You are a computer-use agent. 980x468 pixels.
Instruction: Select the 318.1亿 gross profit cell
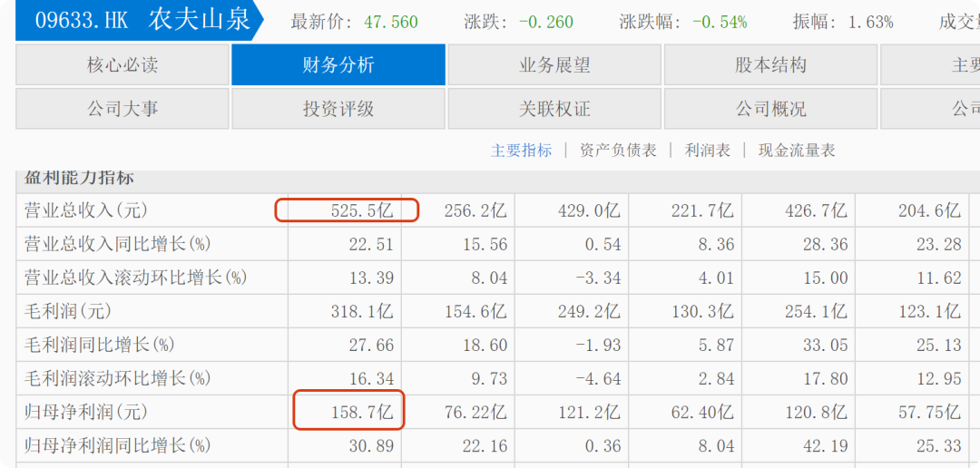[x=361, y=311]
